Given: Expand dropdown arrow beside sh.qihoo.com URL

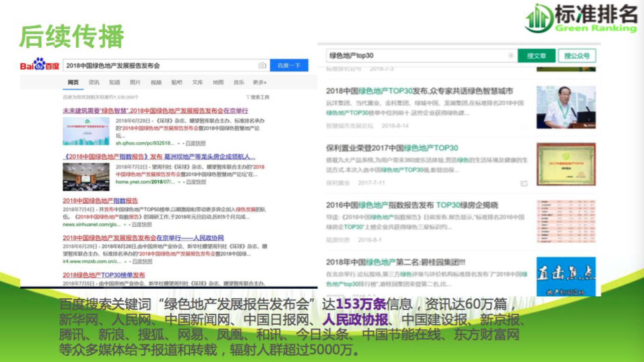Looking at the screenshot, I should click(179, 143).
